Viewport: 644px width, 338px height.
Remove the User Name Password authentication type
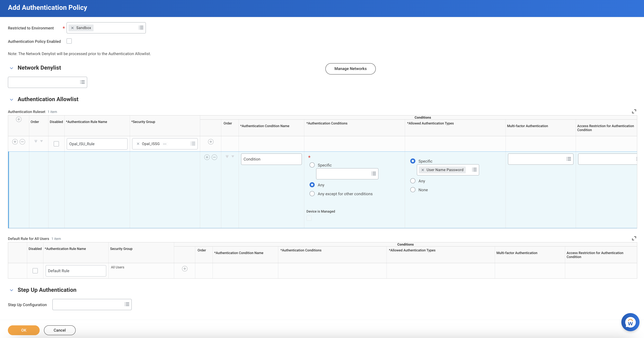(423, 170)
